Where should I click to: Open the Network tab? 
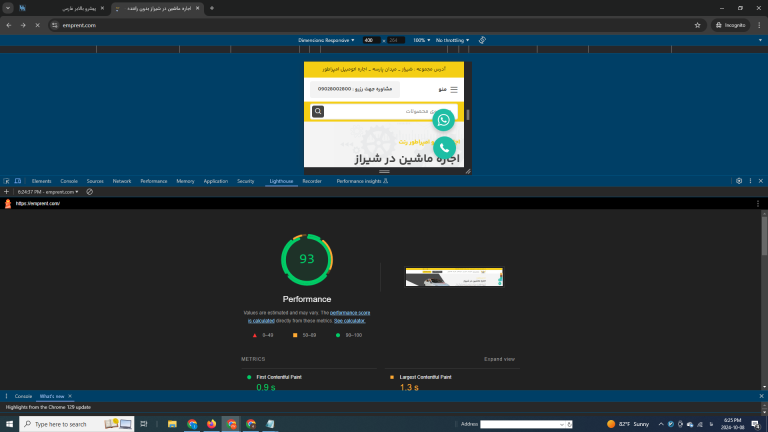click(x=122, y=181)
